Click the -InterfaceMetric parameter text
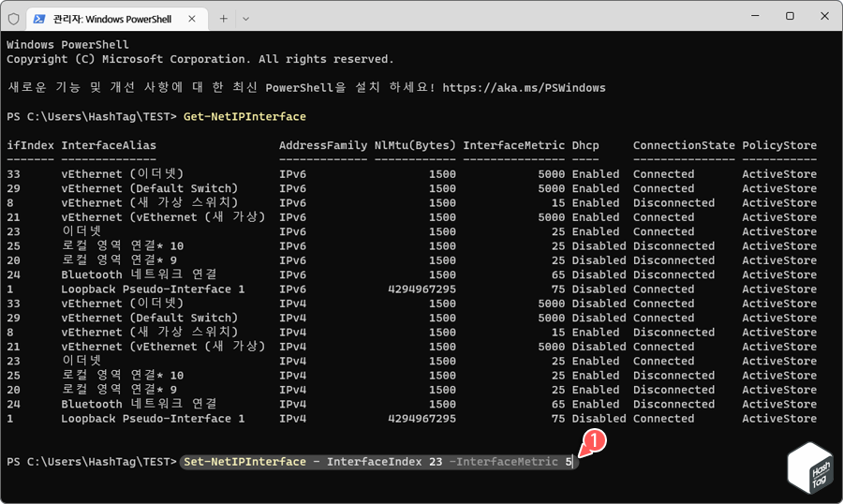This screenshot has width=843, height=504. 504,462
